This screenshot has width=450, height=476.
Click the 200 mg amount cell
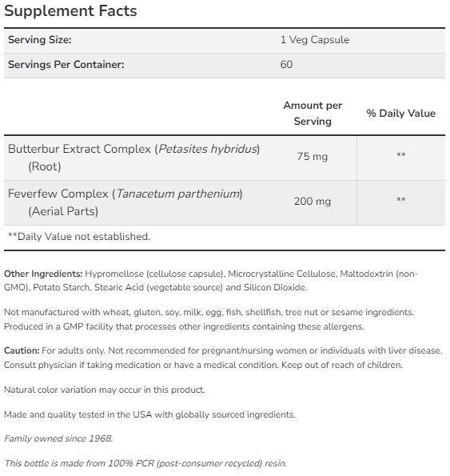313,202
